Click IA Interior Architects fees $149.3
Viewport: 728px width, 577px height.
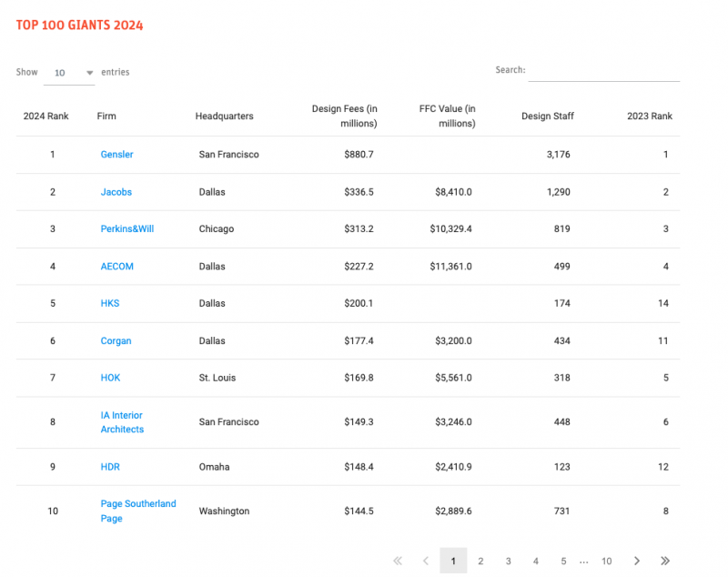point(359,422)
